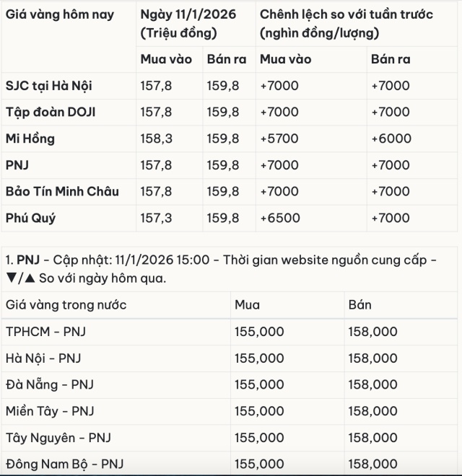Select the "Tập đoàn DOJI" row label
The height and width of the screenshot is (476, 462).
point(51,113)
